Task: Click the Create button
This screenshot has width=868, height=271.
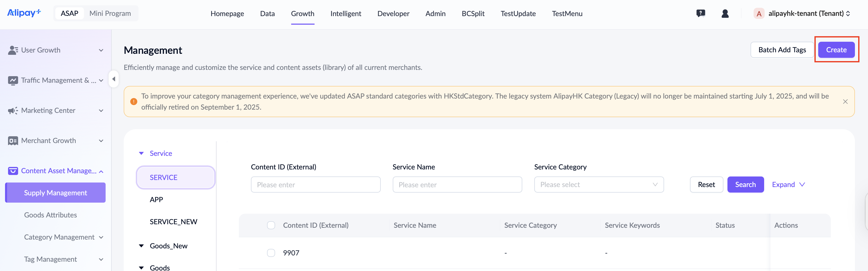Action: point(836,50)
